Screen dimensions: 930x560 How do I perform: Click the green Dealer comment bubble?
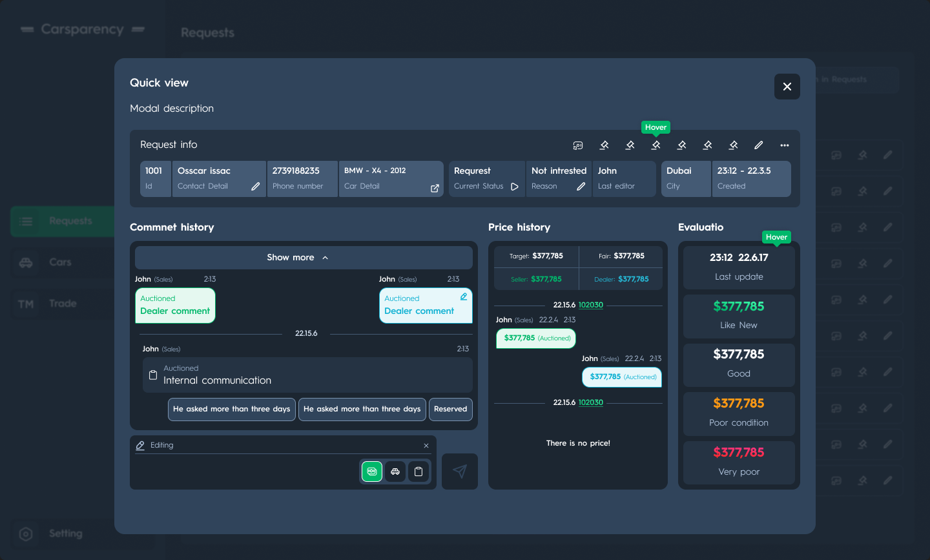tap(175, 306)
